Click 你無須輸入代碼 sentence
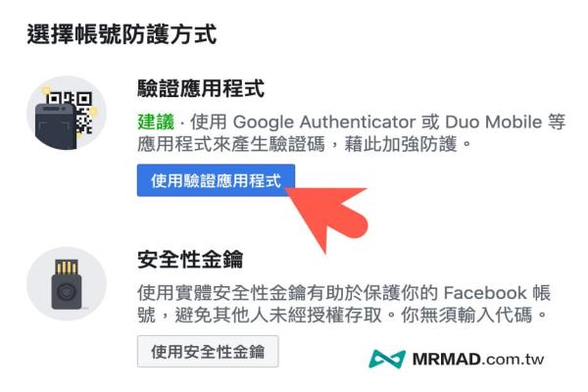The height and width of the screenshot is (392, 588). [x=466, y=316]
